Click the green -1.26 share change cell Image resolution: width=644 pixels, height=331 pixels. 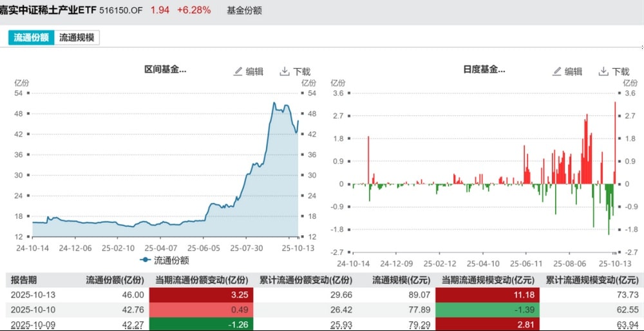coord(201,323)
